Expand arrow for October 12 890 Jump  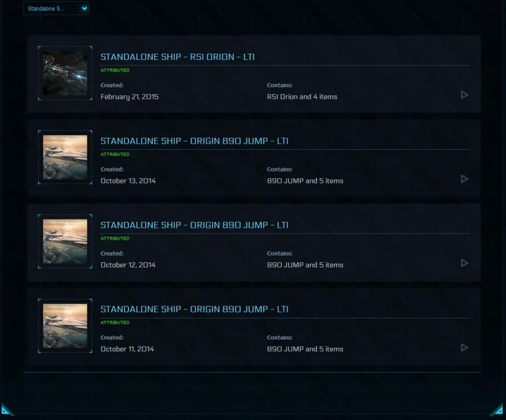click(x=464, y=263)
